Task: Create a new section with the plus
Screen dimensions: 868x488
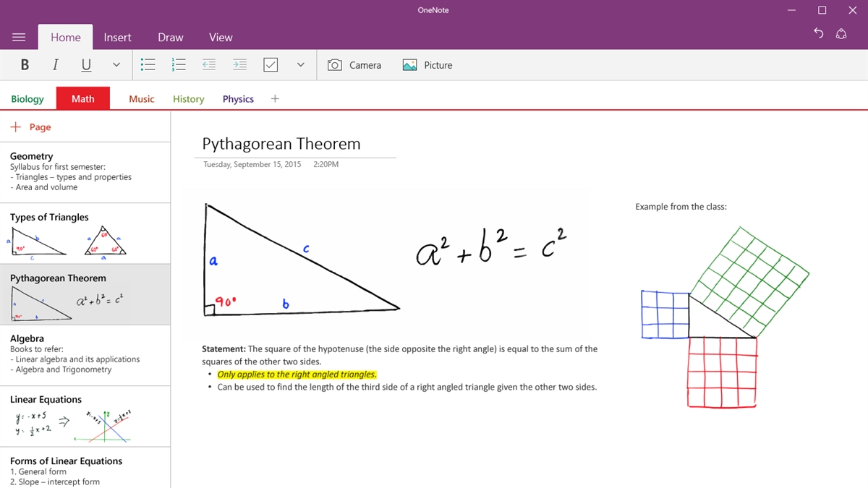Action: (x=275, y=98)
